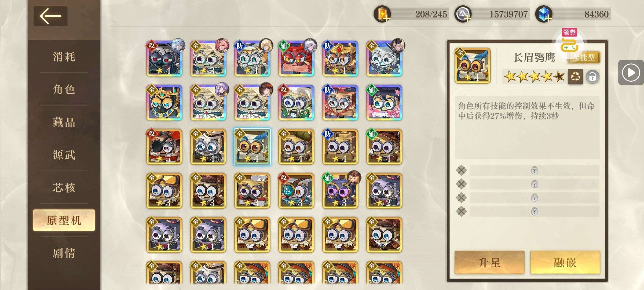Open the 剧情 tab

click(64, 253)
